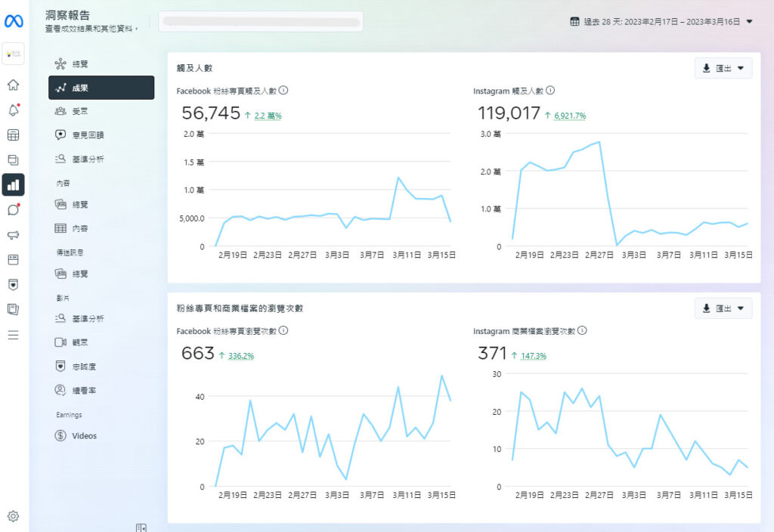Click the 2.2 萬% Facebook reach change link
Screen dimensions: 774x532
(x=268, y=116)
